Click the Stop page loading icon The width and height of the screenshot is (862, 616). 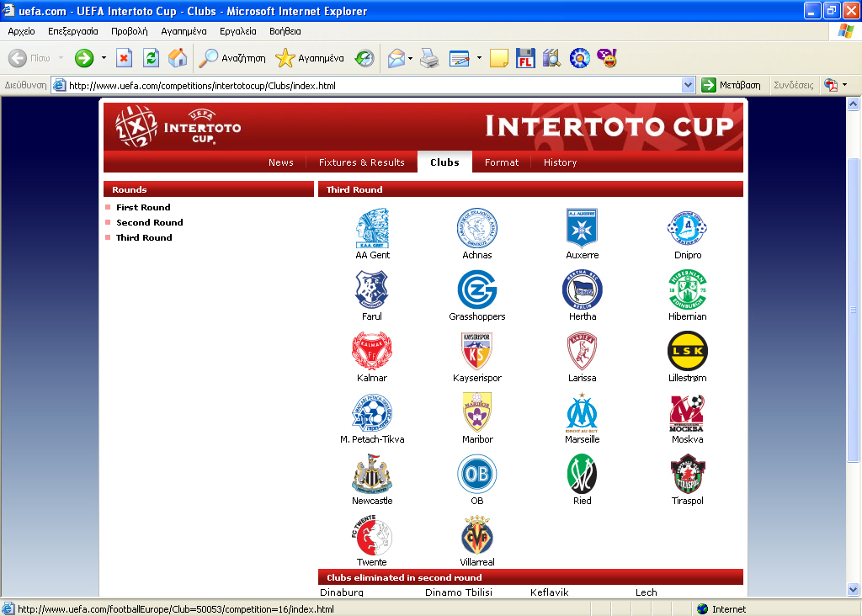[x=125, y=58]
